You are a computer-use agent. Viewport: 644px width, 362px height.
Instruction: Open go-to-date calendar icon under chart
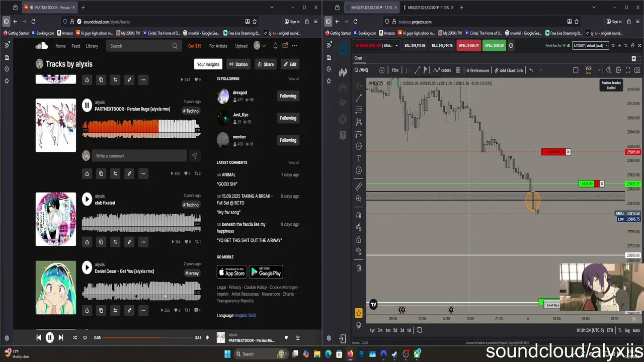[x=419, y=330]
